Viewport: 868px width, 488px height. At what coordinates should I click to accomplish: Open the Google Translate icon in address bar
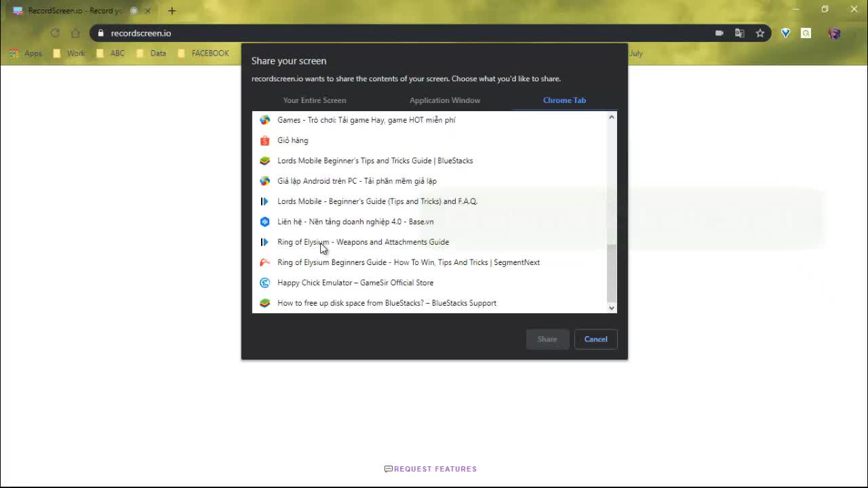point(740,33)
